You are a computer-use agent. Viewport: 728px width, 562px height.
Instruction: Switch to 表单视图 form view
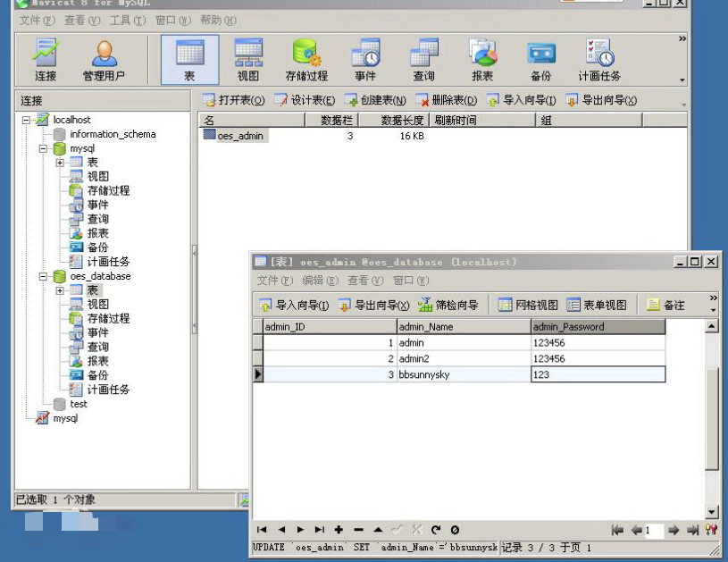pos(597,306)
